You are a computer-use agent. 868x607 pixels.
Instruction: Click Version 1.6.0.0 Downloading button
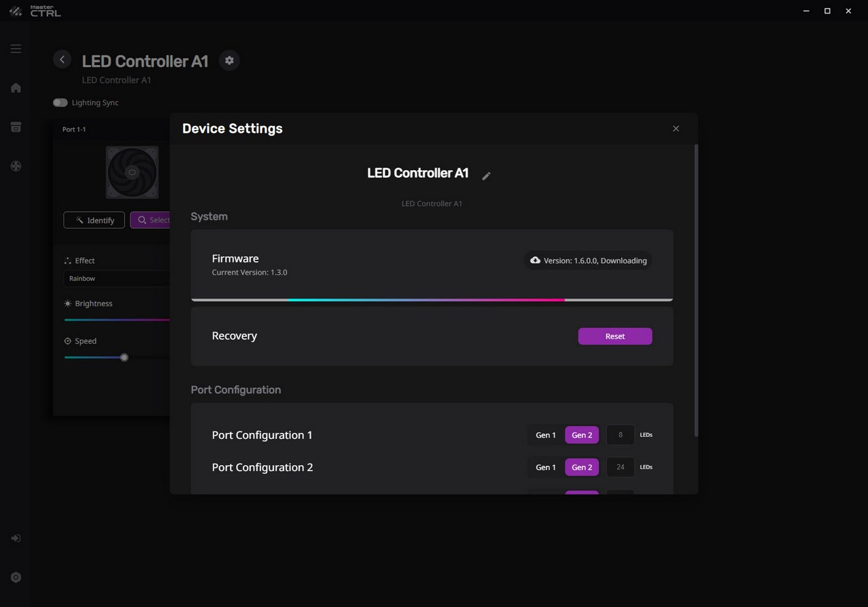click(588, 260)
